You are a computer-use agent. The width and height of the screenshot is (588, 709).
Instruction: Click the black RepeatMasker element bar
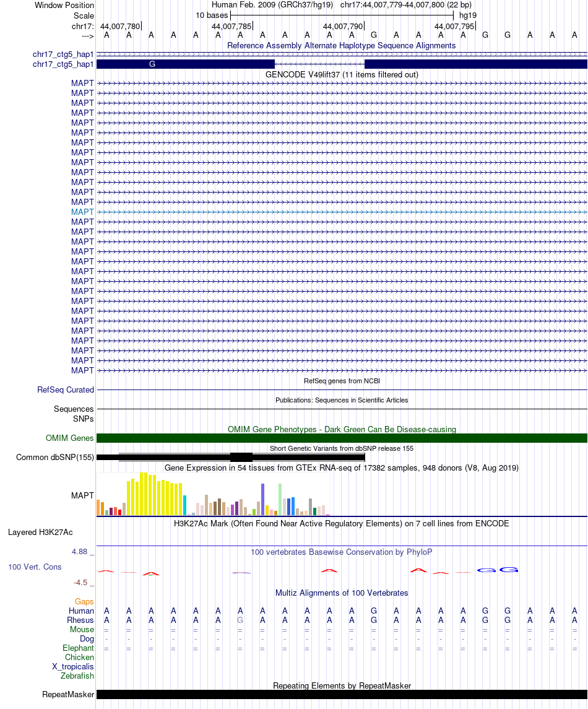pos(342,695)
